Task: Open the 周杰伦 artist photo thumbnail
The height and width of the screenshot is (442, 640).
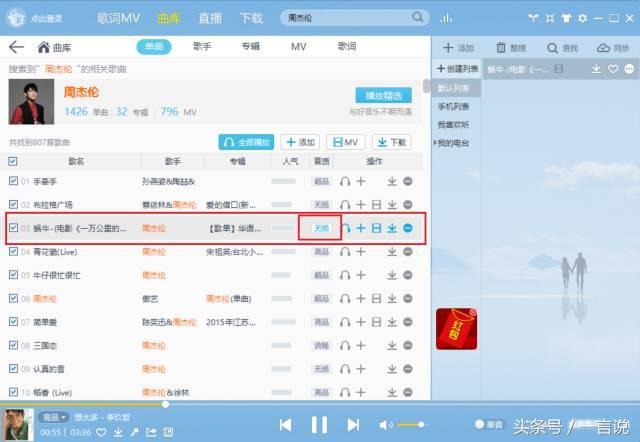Action: click(x=31, y=102)
